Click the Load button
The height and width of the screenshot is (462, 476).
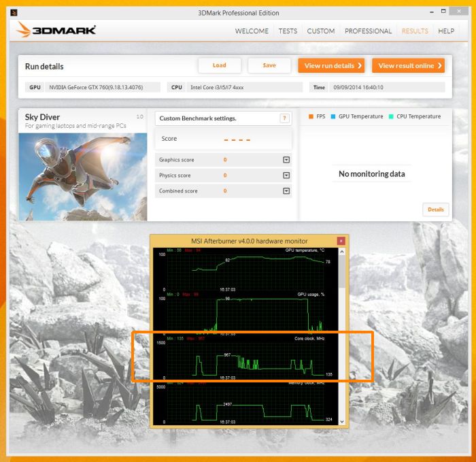click(x=220, y=65)
